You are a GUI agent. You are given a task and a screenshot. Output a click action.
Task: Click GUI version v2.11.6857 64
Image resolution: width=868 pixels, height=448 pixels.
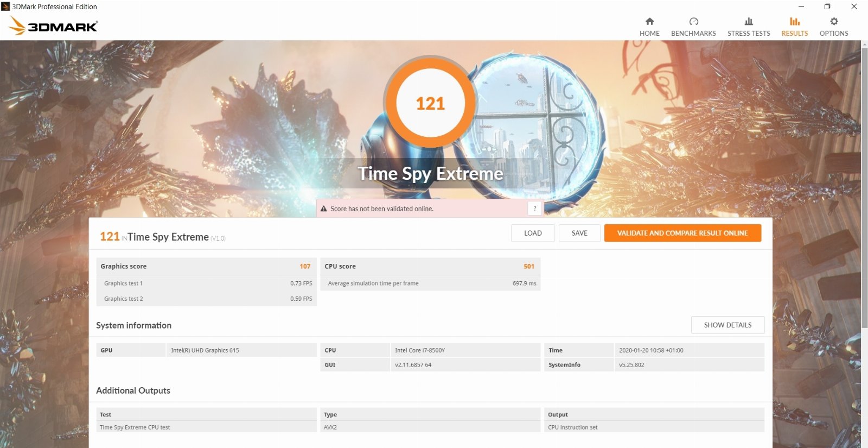tap(413, 365)
